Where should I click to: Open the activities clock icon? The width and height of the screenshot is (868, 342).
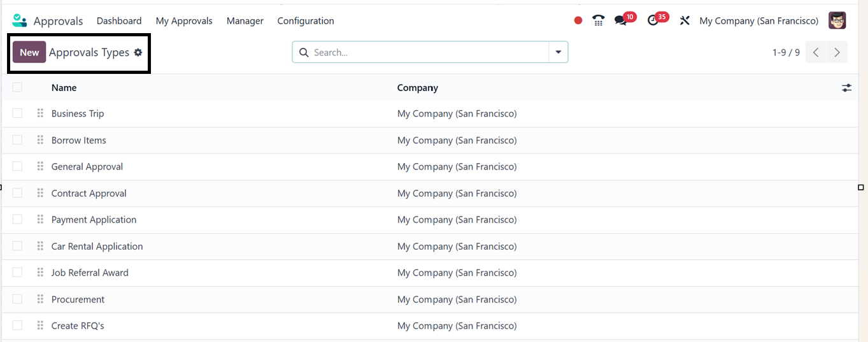pos(653,20)
